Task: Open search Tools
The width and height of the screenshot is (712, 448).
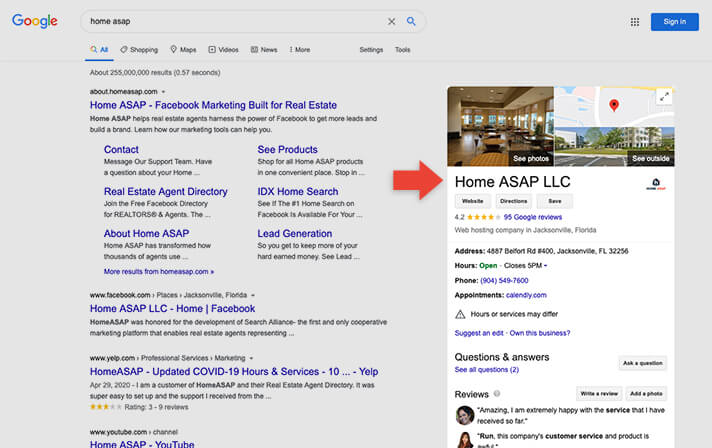Action: 402,49
